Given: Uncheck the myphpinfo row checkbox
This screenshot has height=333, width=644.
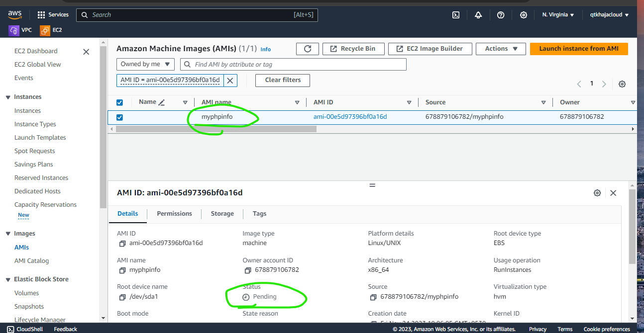Looking at the screenshot, I should pos(119,117).
